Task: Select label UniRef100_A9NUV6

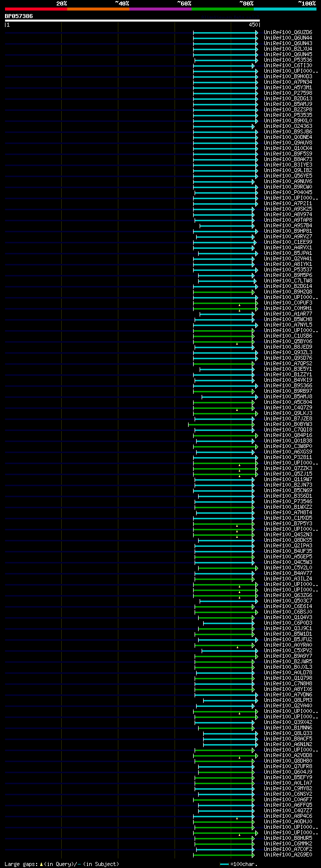Action: click(288, 182)
